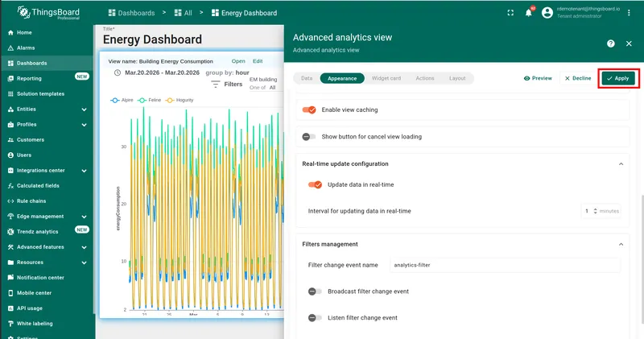The height and width of the screenshot is (339, 644).
Task: Click the Reporting sidebar icon
Action: tap(10, 78)
